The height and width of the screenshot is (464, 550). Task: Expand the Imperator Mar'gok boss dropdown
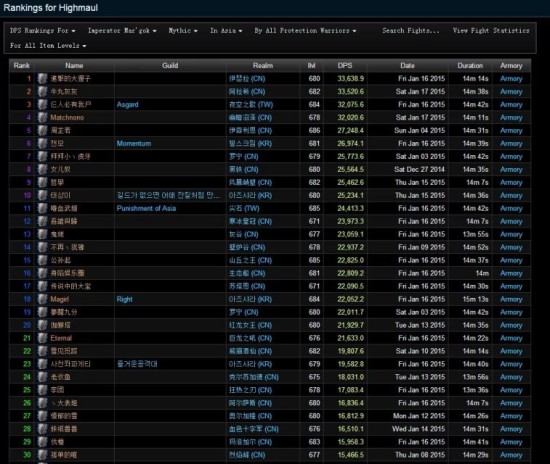pyautogui.click(x=122, y=31)
